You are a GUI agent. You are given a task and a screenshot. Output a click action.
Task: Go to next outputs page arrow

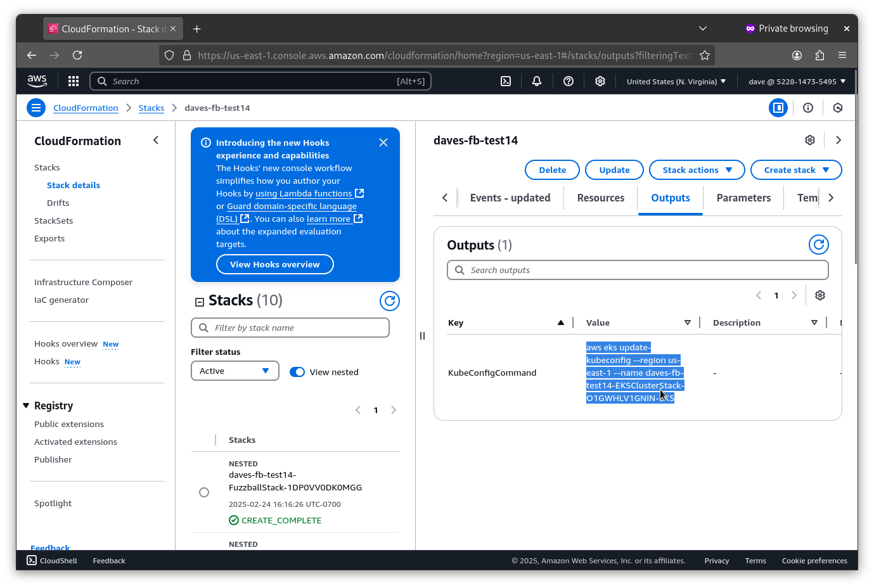pos(794,295)
